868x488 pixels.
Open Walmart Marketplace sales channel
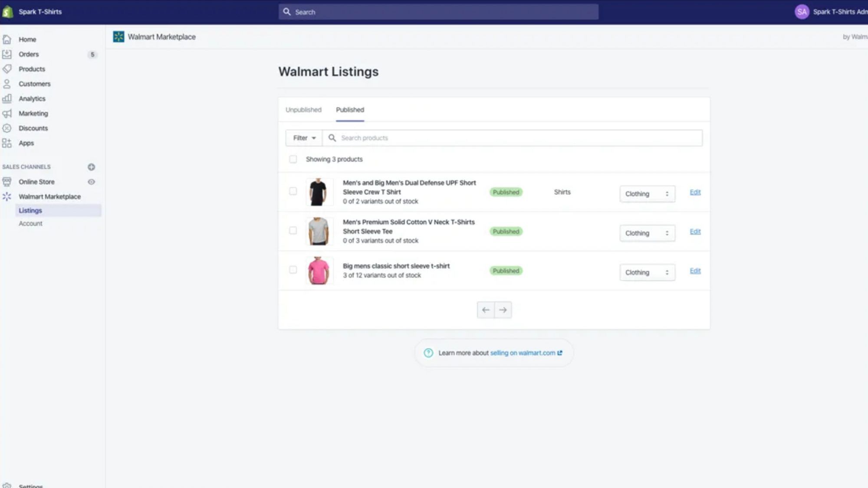[x=49, y=197]
